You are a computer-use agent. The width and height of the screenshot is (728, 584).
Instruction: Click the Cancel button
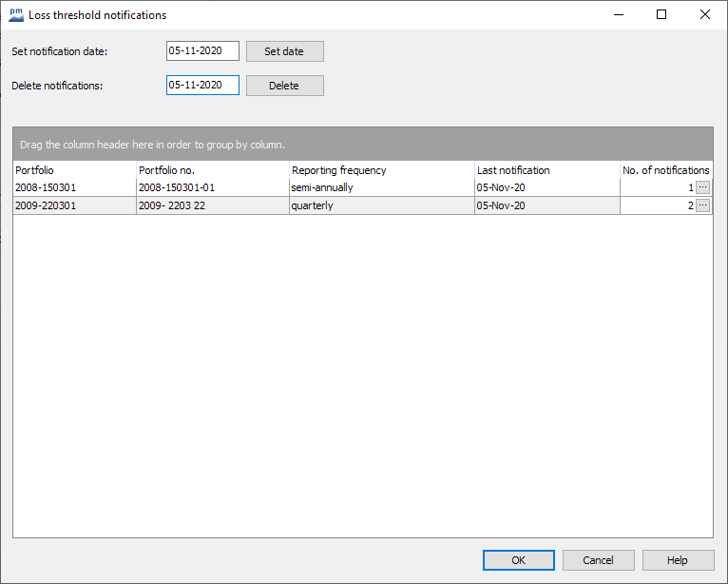(598, 560)
